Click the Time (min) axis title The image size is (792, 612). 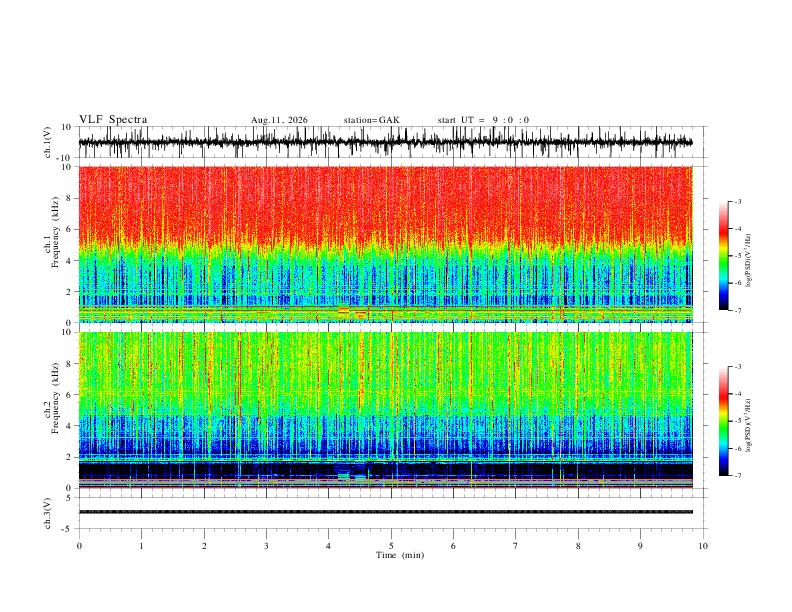coord(400,555)
